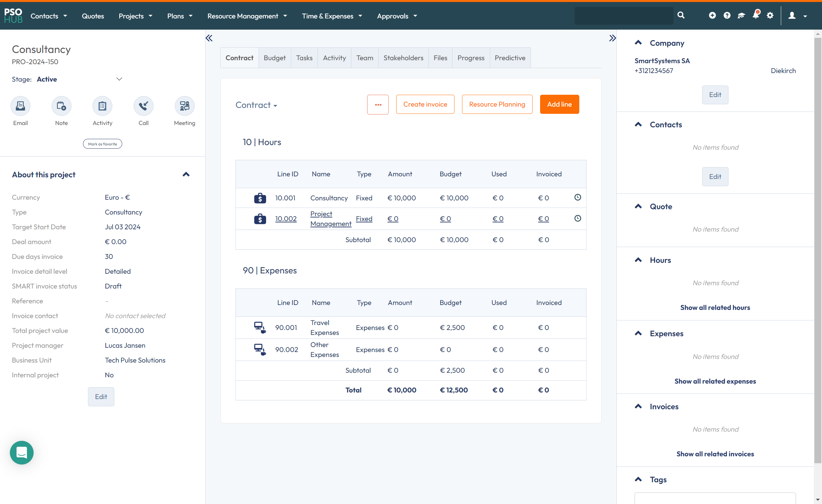Image resolution: width=822 pixels, height=504 pixels.
Task: Open the Stage Active dropdown
Action: [x=119, y=79]
